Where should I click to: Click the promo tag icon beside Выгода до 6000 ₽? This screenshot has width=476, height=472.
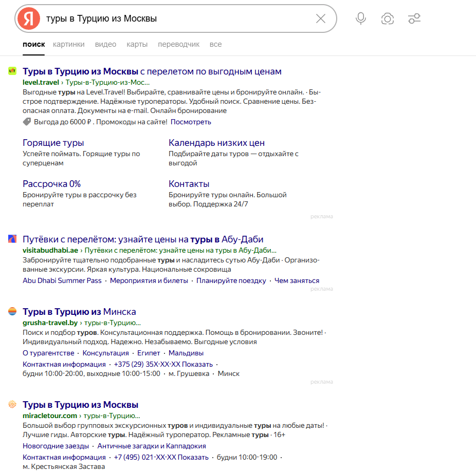coord(27,122)
